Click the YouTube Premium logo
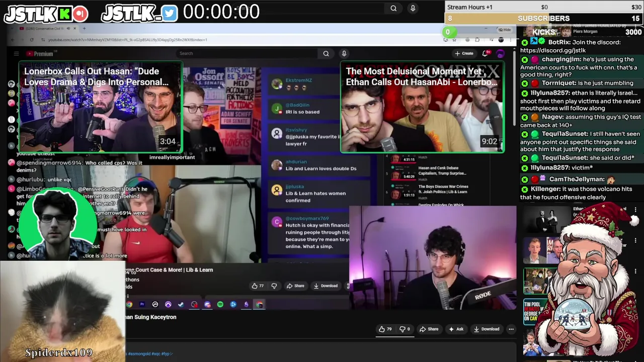Viewport: 644px width, 362px height. [40, 54]
